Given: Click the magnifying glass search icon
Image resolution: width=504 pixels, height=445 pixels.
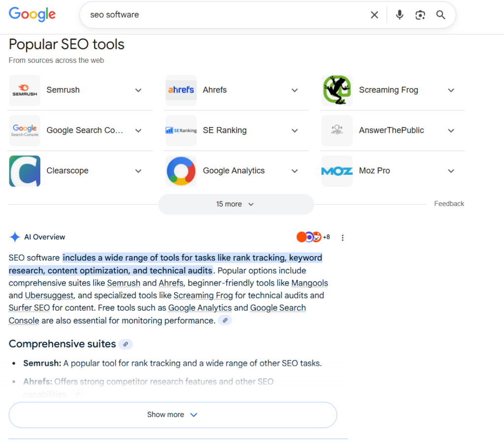Looking at the screenshot, I should (x=441, y=15).
